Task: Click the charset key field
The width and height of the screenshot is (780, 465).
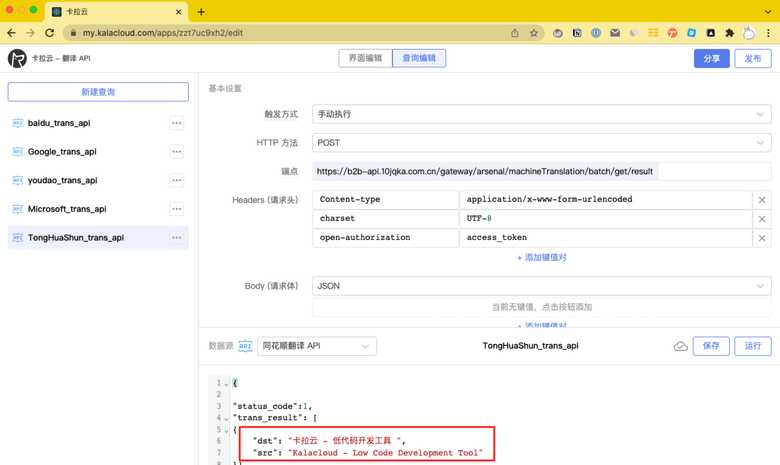Action: click(x=386, y=219)
